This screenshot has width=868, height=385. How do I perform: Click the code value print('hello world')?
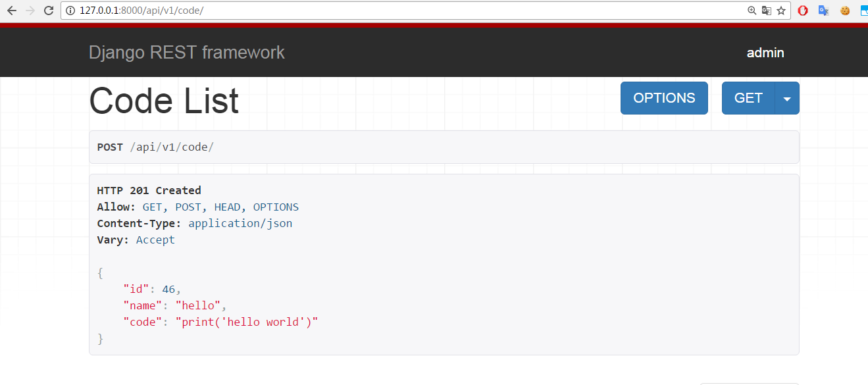tap(247, 322)
